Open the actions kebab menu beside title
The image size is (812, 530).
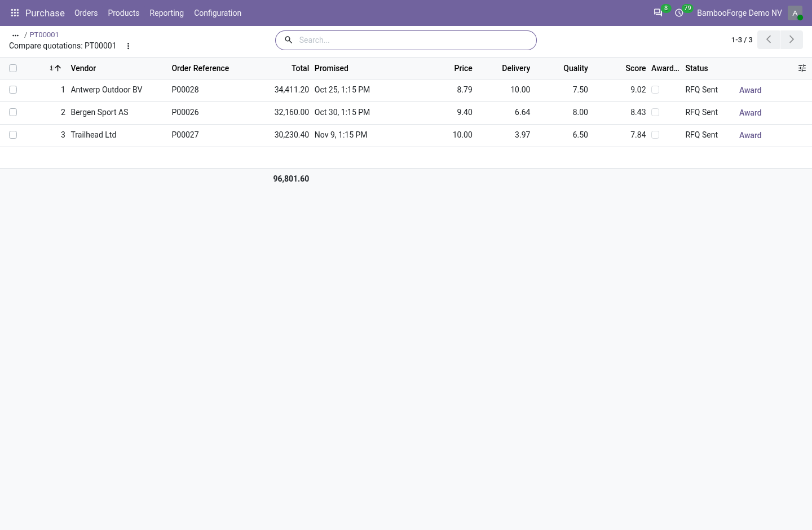[128, 46]
